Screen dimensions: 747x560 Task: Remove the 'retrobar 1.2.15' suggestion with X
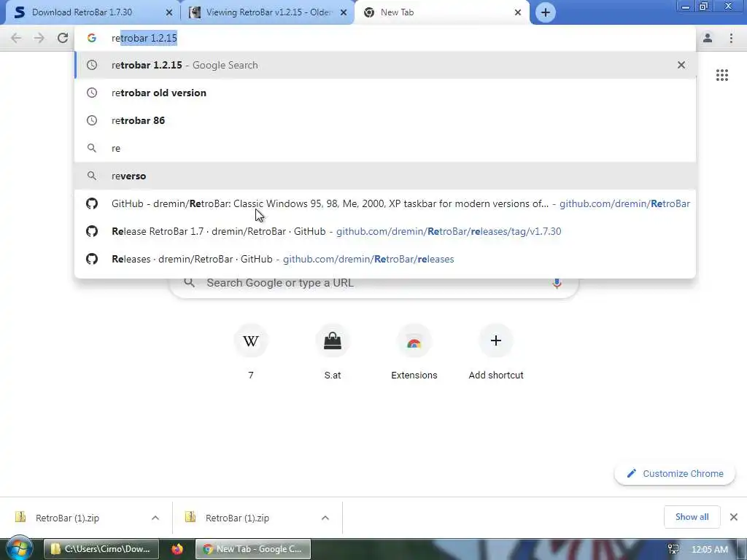pyautogui.click(x=681, y=65)
